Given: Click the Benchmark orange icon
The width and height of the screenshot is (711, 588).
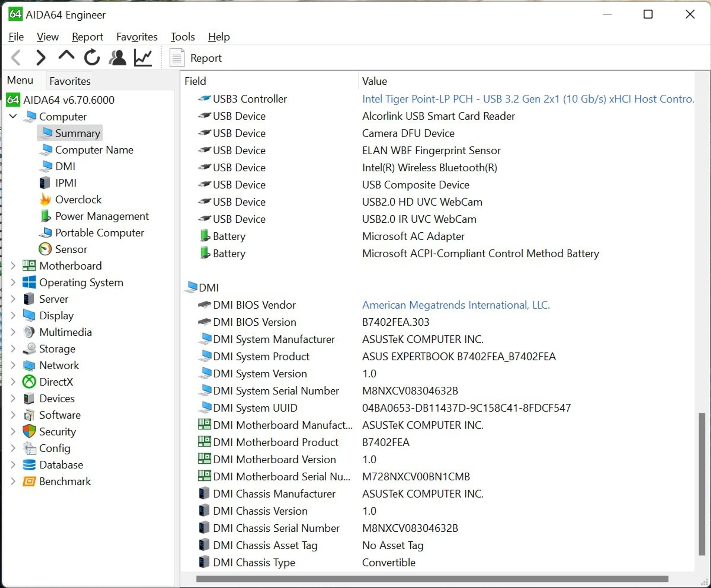Looking at the screenshot, I should (29, 481).
